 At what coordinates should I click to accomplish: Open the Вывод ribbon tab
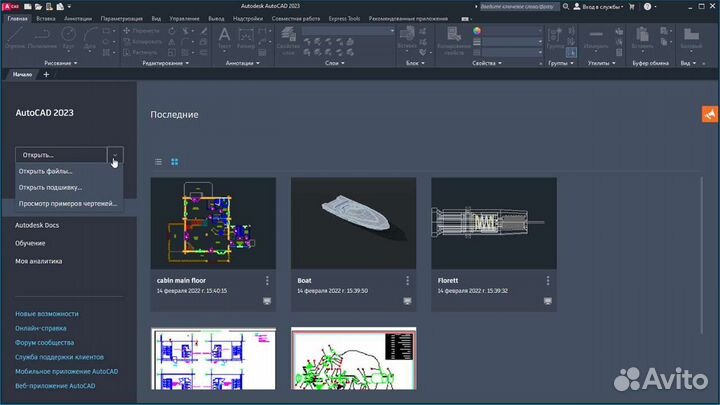(x=216, y=18)
